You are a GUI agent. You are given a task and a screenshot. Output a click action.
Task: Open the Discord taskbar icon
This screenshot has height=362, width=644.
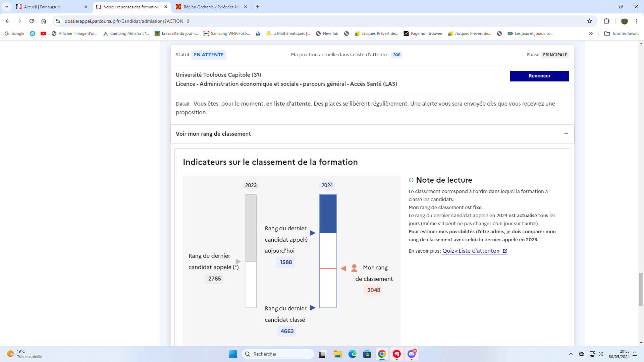click(412, 354)
